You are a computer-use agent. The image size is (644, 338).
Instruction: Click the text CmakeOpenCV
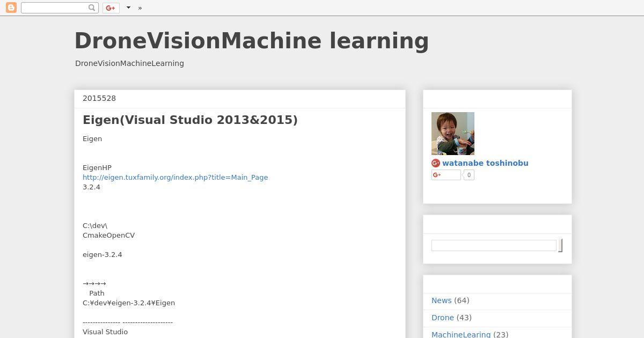pos(109,235)
